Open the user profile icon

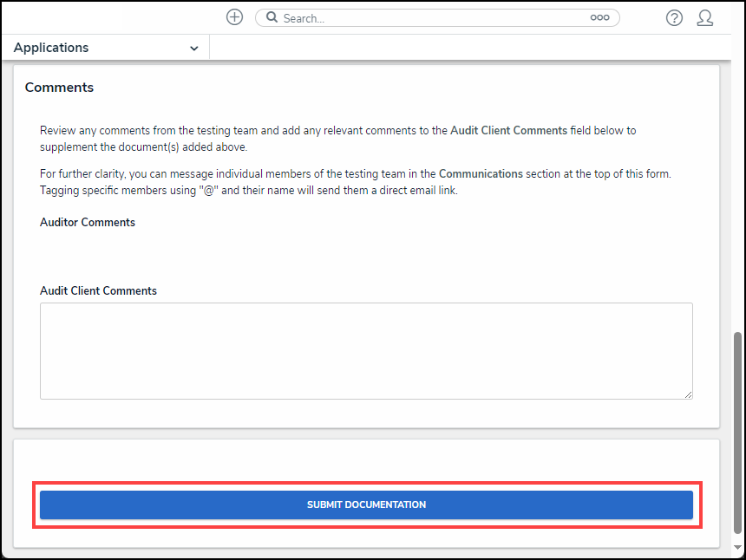click(x=705, y=17)
